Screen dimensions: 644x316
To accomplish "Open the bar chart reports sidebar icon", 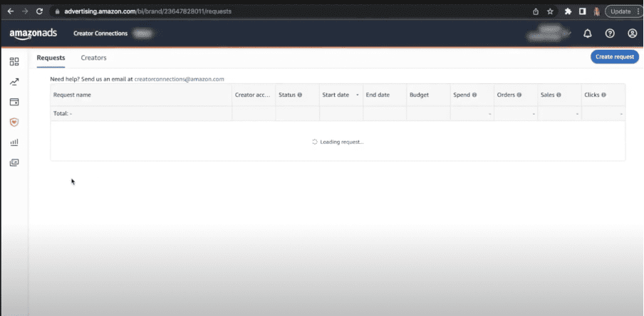I will pyautogui.click(x=14, y=142).
